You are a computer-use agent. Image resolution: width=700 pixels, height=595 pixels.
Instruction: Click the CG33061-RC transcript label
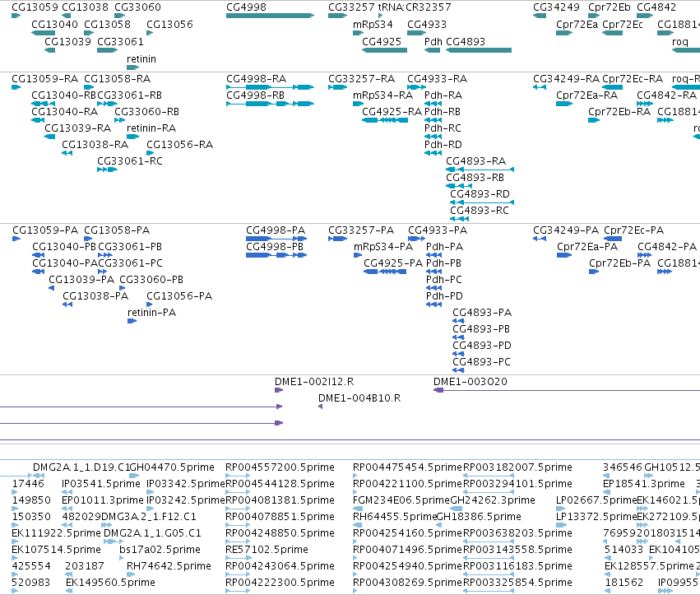coord(130,160)
